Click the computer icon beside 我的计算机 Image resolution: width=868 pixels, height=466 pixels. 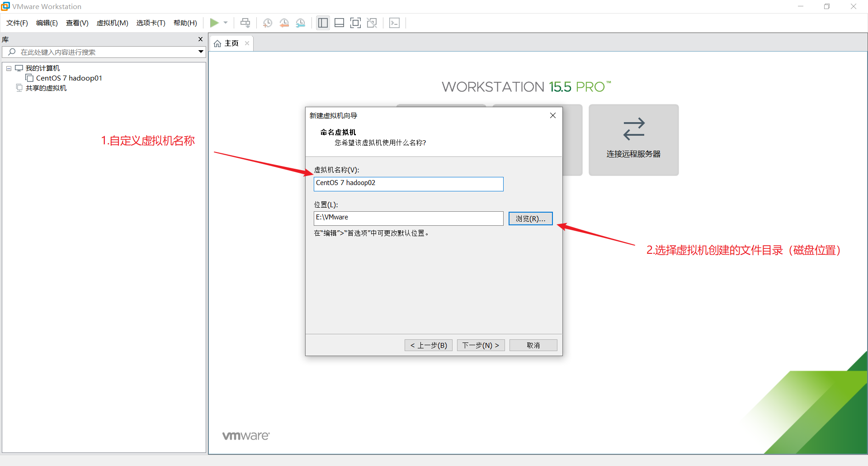[x=19, y=68]
